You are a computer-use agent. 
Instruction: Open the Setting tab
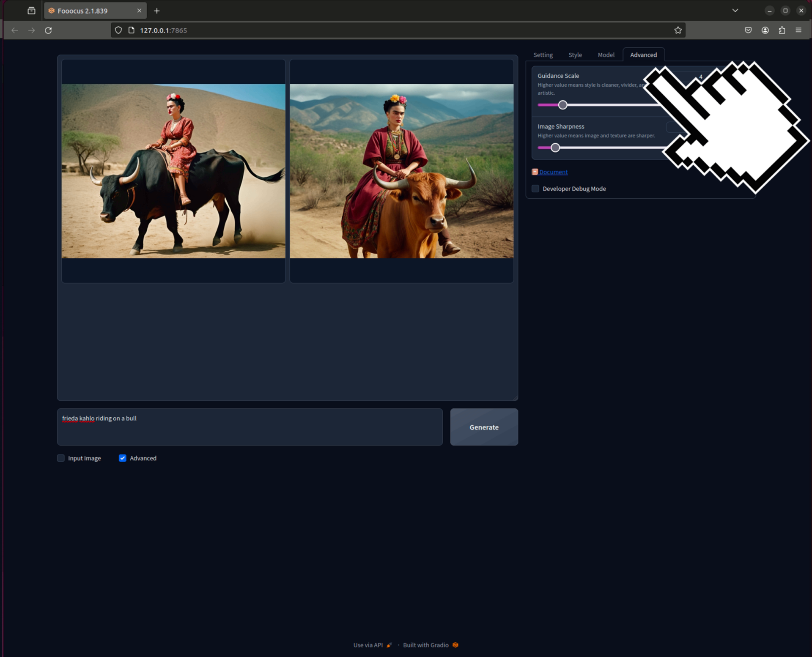543,55
